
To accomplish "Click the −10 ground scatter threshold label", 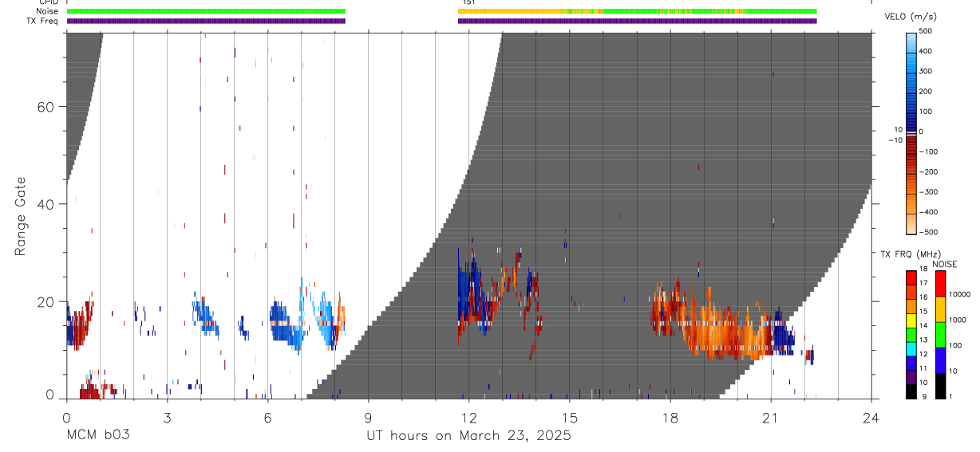I will point(894,140).
